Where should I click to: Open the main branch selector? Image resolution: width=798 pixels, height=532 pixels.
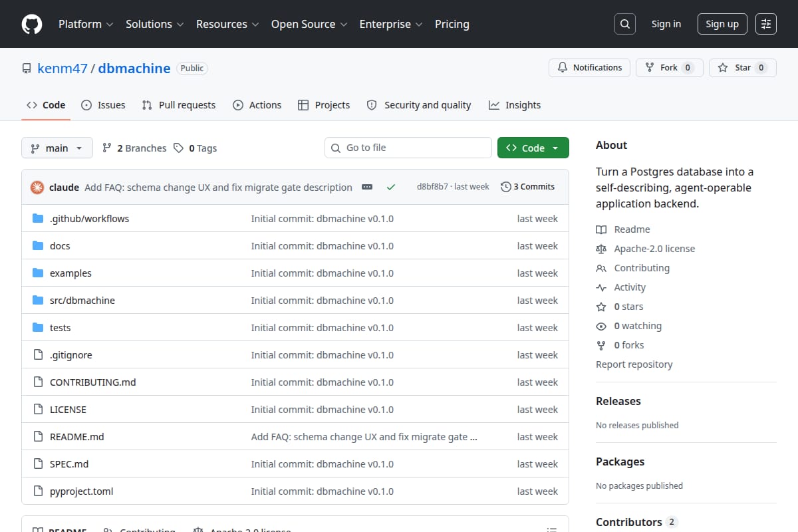57,148
